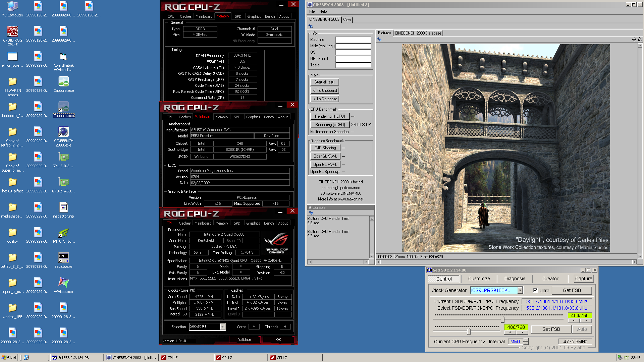Viewport: 644px width, 362px height.
Task: Click the taskbar clock showing 22:45
Action: tap(635, 358)
